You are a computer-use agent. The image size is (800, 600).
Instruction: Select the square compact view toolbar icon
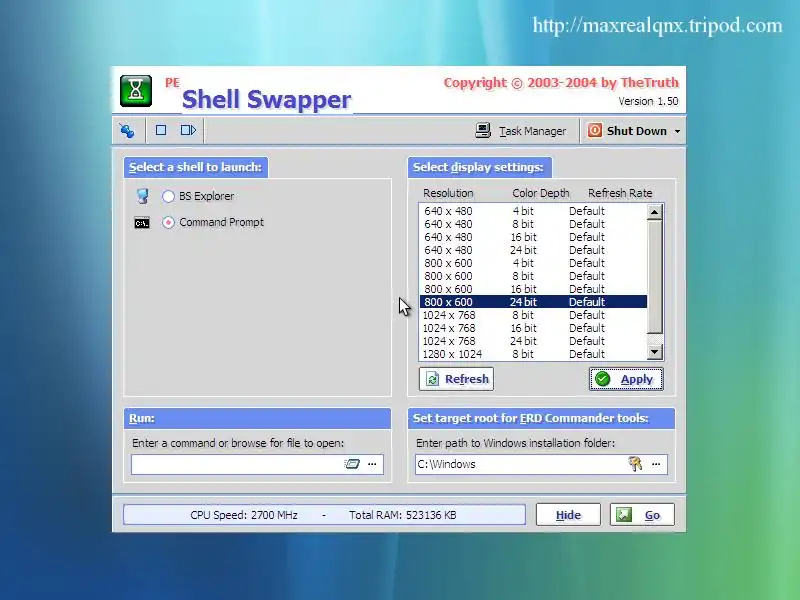point(161,130)
